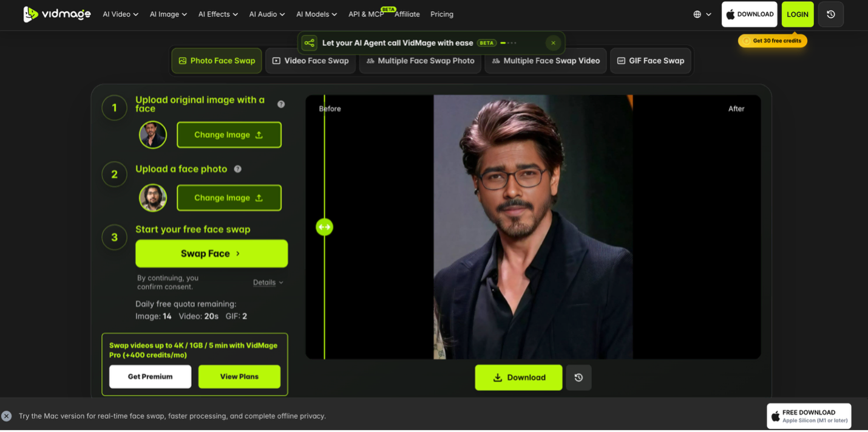Select the Photo Face Swap tab
868x432 pixels.
(217, 61)
